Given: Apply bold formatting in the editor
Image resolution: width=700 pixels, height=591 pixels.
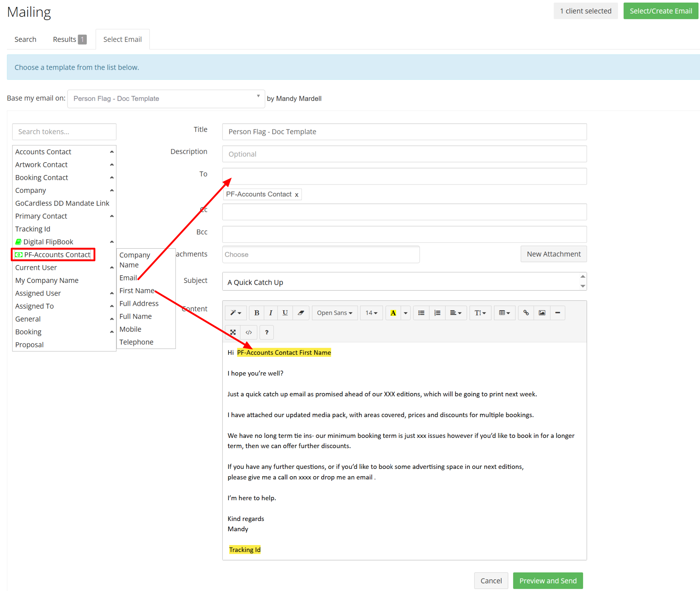Looking at the screenshot, I should click(x=256, y=313).
